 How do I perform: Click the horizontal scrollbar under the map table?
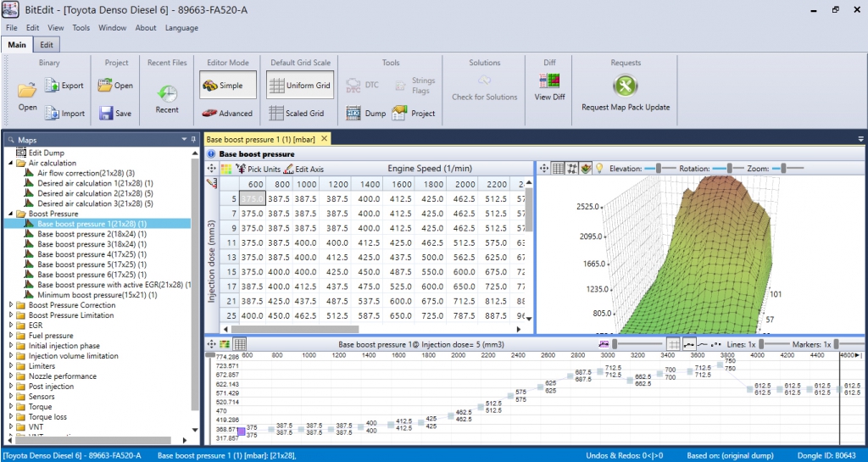point(295,329)
